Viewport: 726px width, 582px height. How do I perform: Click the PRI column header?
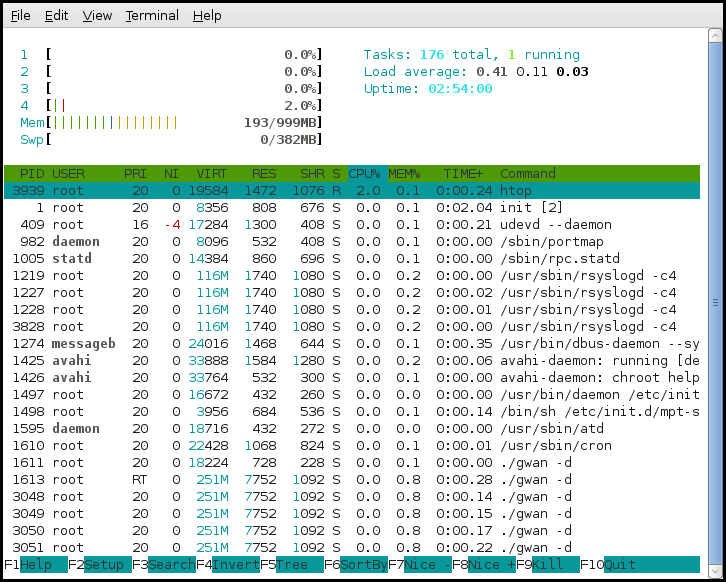(x=135, y=174)
